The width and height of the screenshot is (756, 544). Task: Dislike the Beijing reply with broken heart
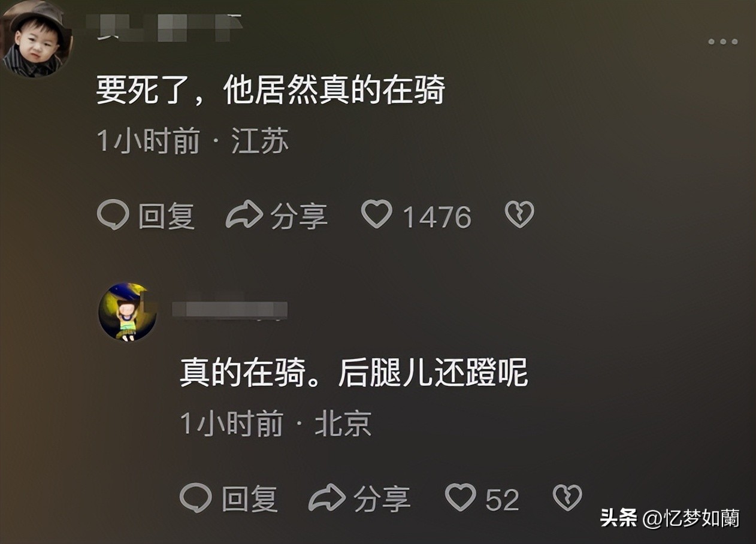[567, 498]
